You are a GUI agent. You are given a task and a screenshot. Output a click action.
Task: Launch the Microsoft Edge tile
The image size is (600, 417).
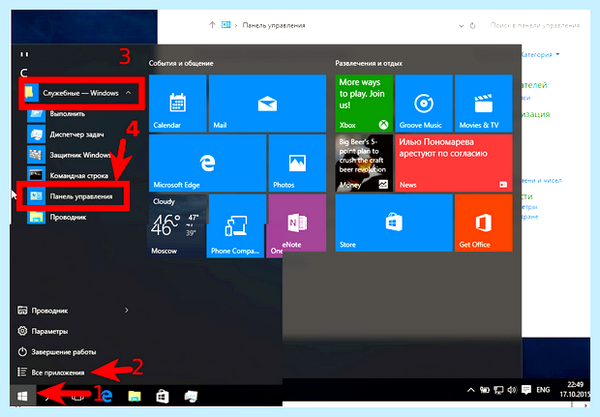point(207,163)
